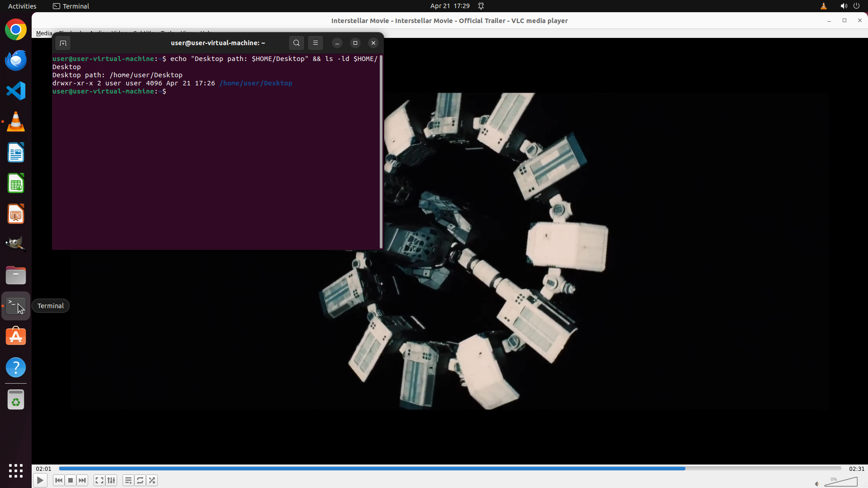This screenshot has height=488, width=868.
Task: Toggle loop repeat mode
Action: [x=140, y=480]
